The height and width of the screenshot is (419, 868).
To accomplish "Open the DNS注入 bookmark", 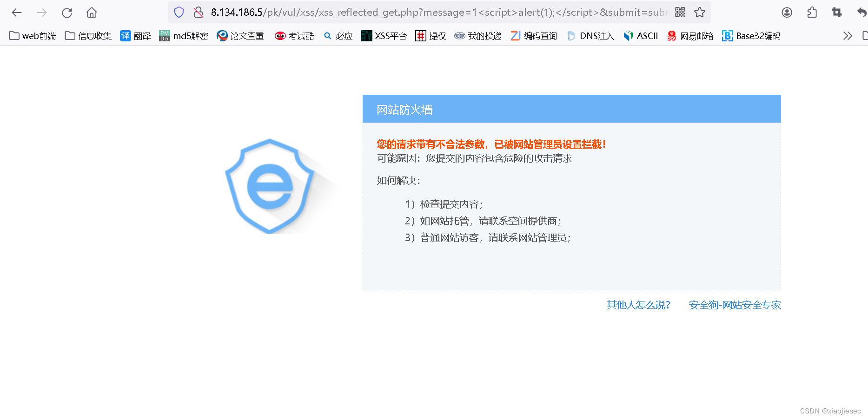I will pyautogui.click(x=590, y=36).
